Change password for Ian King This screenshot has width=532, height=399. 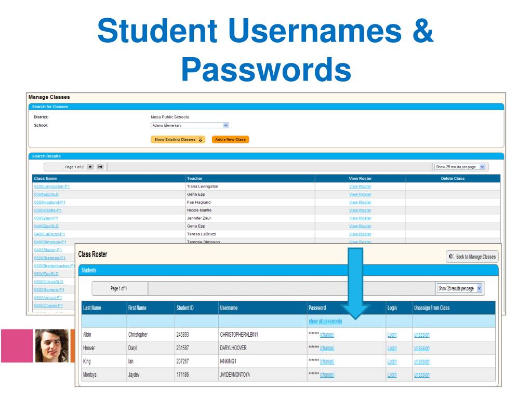327,362
